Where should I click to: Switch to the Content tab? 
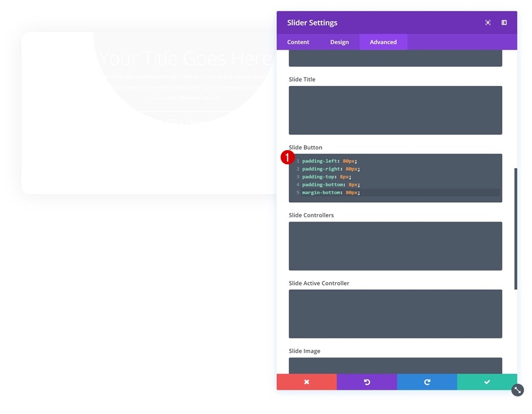pyautogui.click(x=298, y=42)
